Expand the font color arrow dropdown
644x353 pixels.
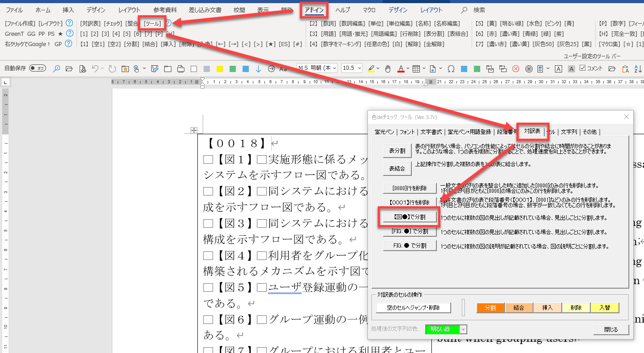[408, 68]
